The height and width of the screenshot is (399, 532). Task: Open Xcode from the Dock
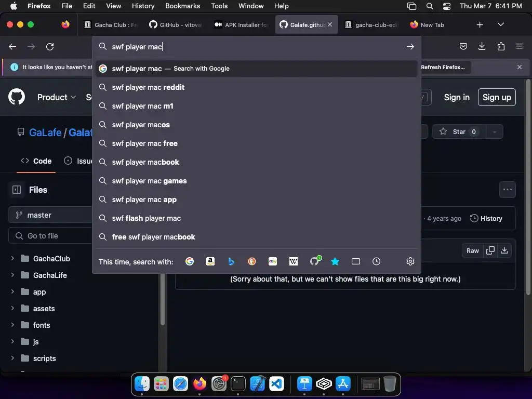point(258,384)
